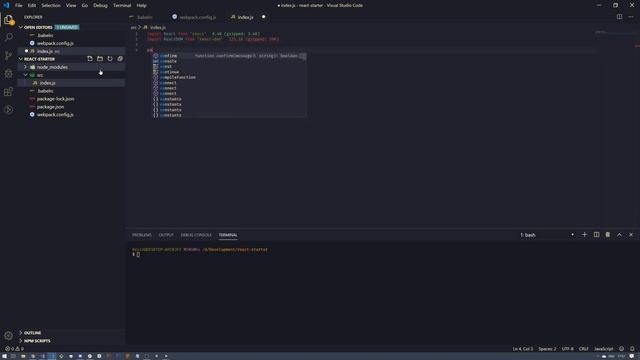
Task: Open the Source Control view
Action: [x=9, y=55]
